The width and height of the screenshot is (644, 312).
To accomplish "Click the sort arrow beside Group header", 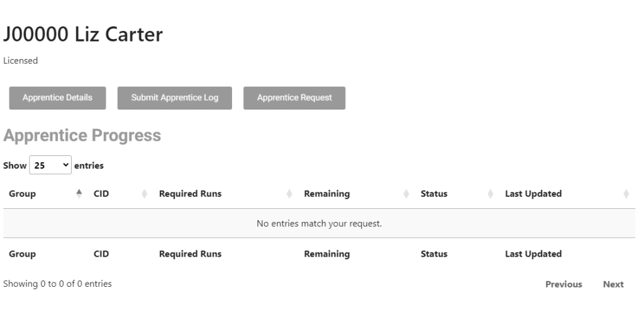I will pyautogui.click(x=79, y=194).
